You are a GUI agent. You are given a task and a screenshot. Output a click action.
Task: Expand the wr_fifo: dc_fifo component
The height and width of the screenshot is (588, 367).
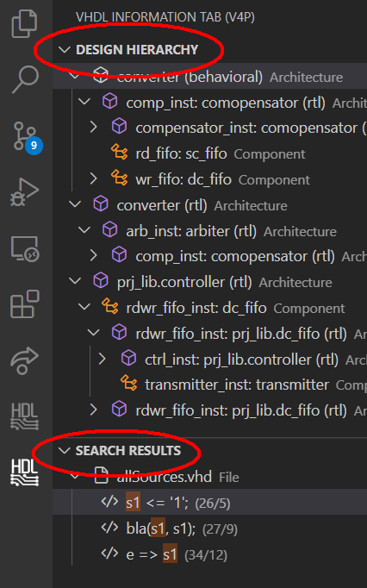click(94, 178)
